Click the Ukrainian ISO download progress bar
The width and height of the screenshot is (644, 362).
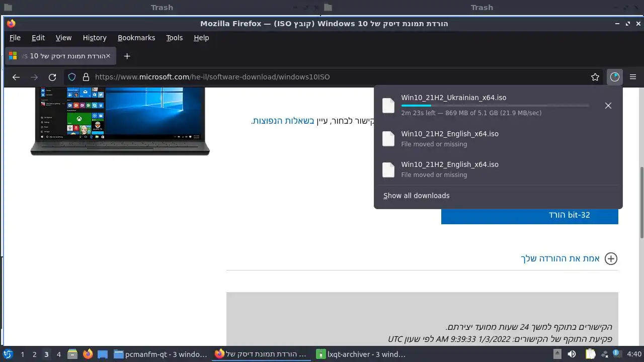(x=495, y=106)
